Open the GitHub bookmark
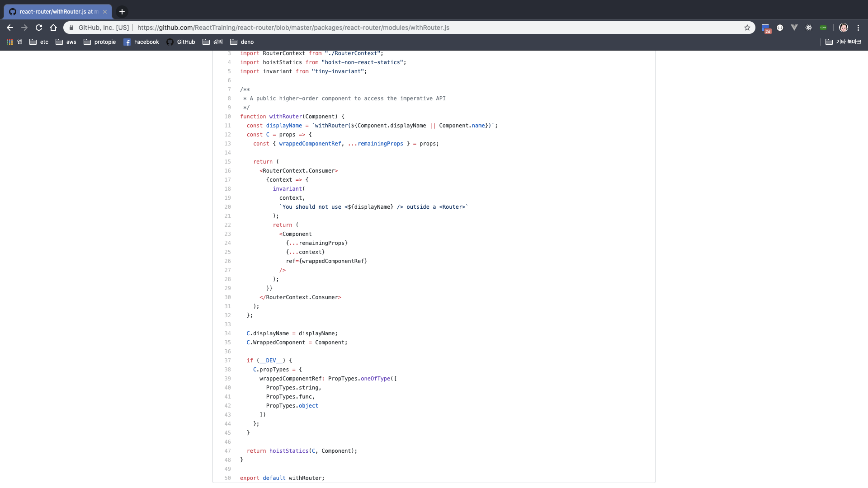868x488 pixels. [181, 42]
